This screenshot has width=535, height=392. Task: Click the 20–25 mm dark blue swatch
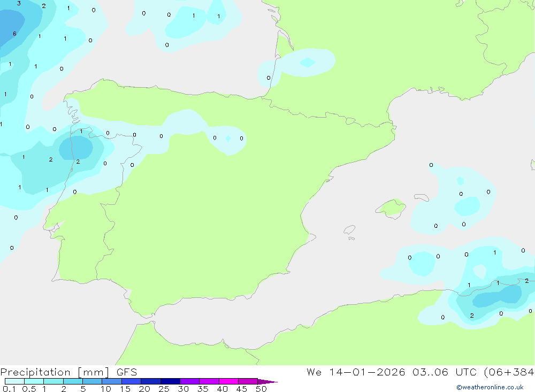[x=151, y=381]
